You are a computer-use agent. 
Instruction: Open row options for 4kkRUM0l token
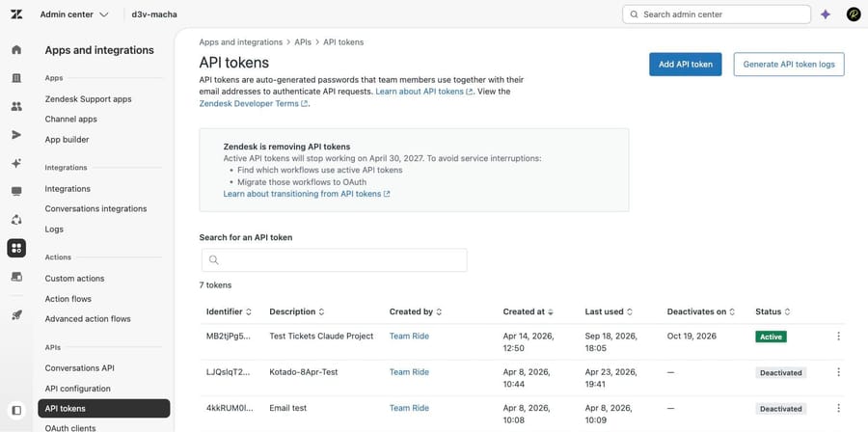click(839, 408)
